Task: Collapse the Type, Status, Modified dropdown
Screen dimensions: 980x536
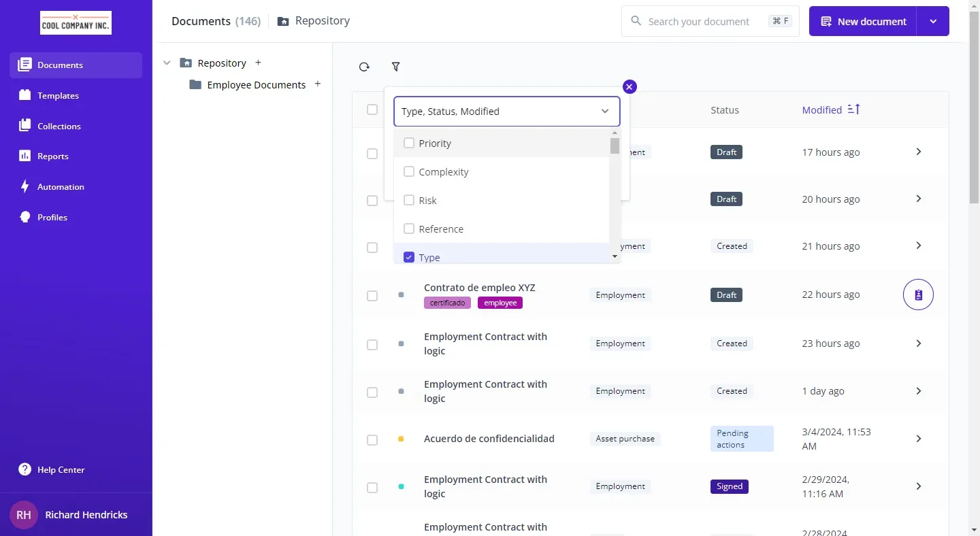Action: pyautogui.click(x=604, y=112)
